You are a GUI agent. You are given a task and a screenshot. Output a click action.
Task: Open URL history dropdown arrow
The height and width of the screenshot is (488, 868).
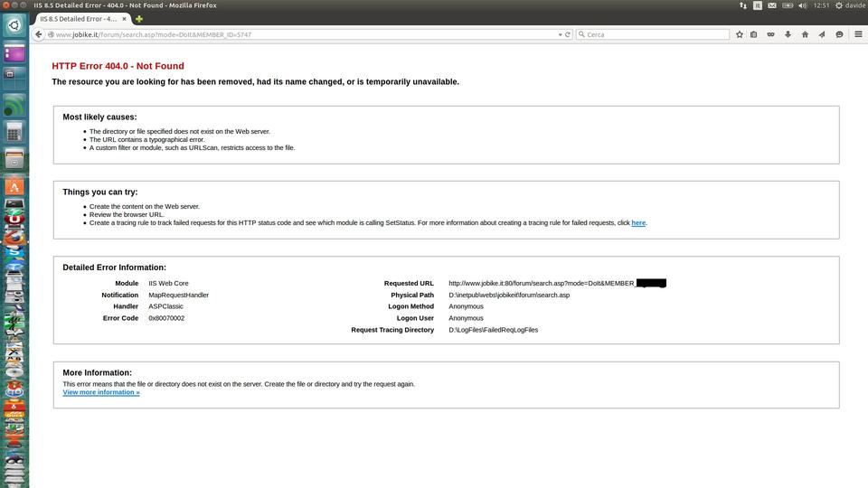coord(561,34)
